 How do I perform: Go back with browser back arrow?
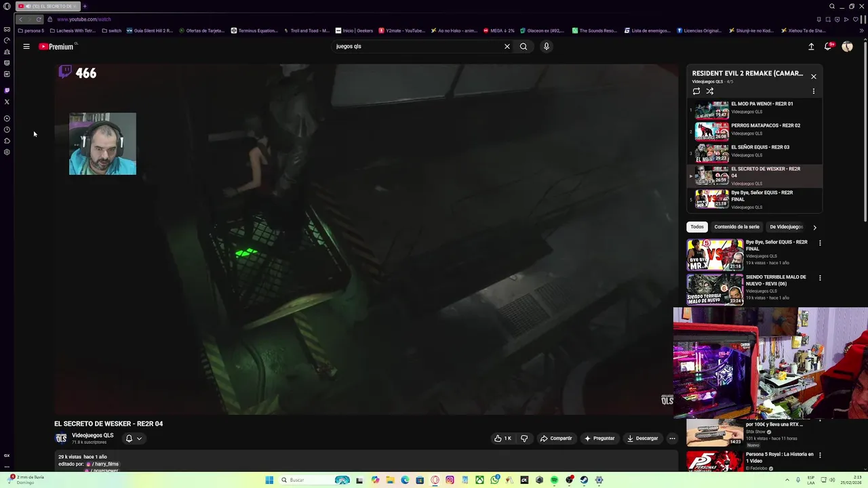click(x=20, y=19)
